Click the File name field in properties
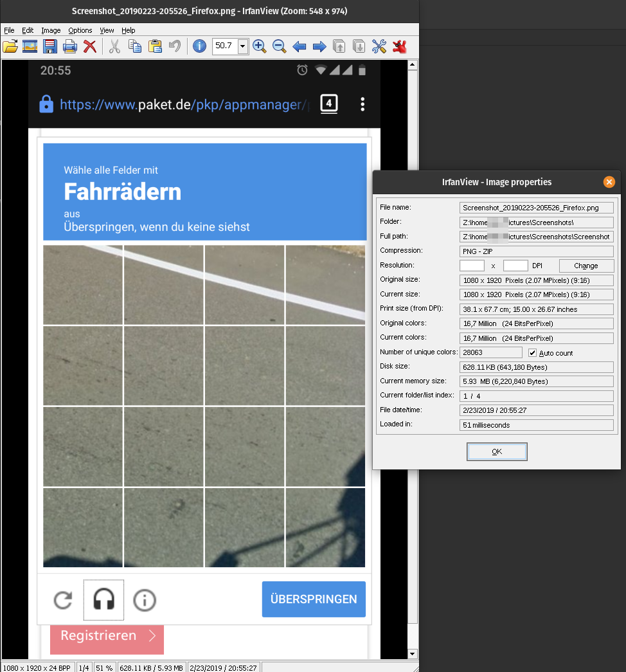 coord(537,208)
